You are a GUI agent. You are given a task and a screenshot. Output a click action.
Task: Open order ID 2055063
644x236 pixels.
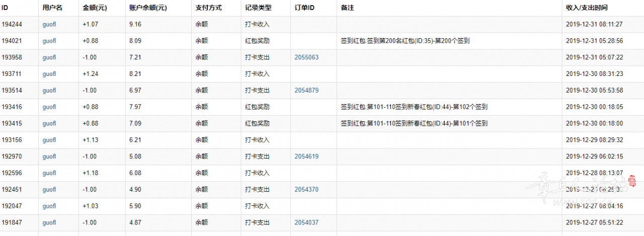306,57
